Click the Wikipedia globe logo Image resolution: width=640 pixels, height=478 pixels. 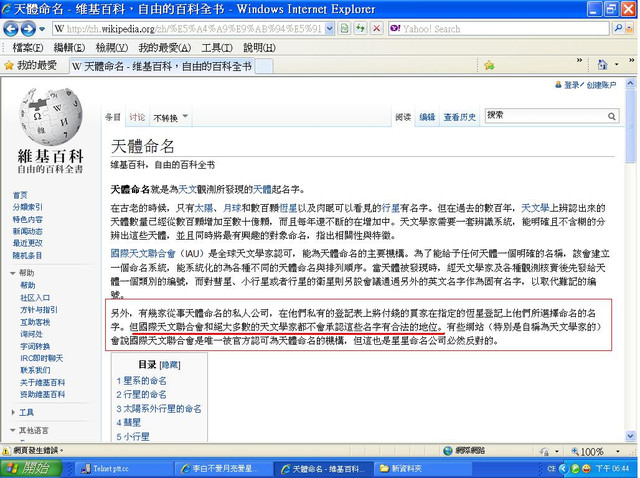[51, 117]
